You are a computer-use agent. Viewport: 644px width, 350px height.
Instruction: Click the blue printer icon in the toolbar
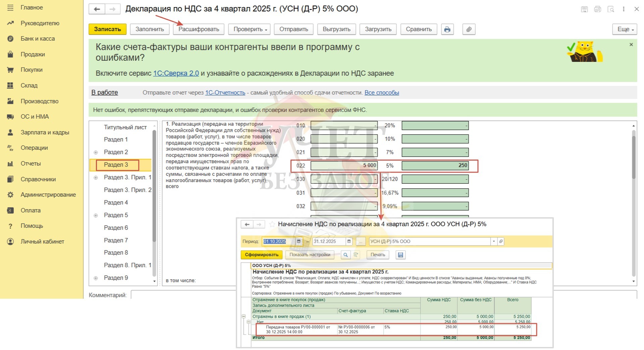click(x=447, y=30)
